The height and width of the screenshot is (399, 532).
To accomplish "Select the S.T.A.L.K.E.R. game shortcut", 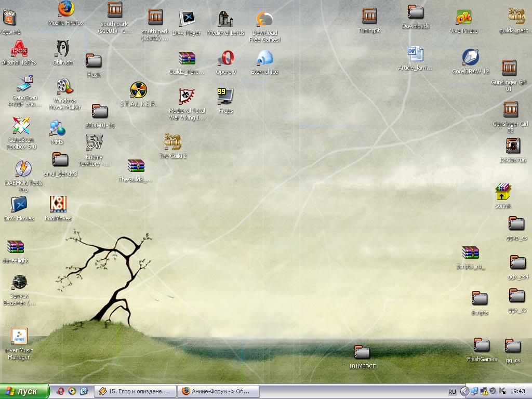I will [138, 90].
